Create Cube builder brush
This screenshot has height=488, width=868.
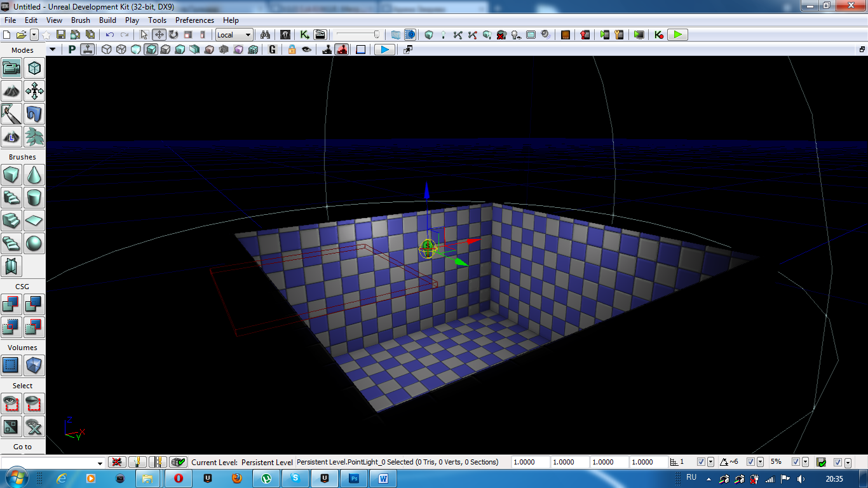pyautogui.click(x=11, y=175)
